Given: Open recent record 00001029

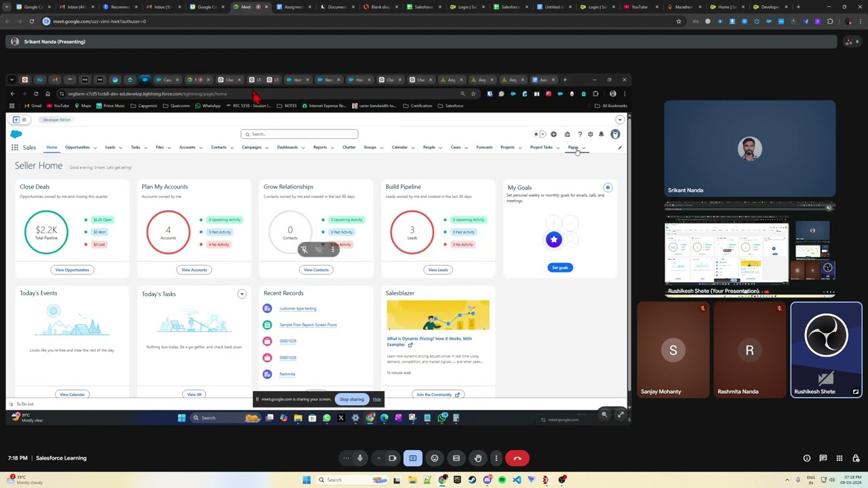Looking at the screenshot, I should coord(288,341).
